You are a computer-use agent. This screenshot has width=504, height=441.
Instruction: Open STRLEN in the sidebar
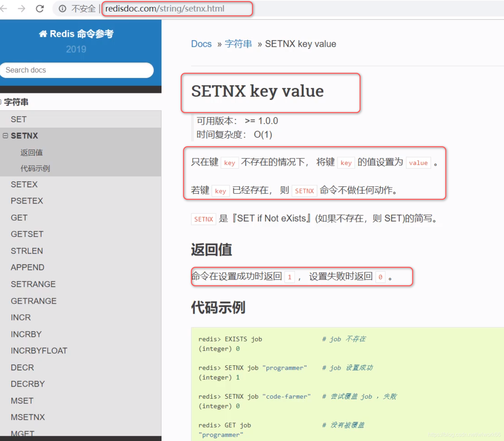pyautogui.click(x=27, y=251)
